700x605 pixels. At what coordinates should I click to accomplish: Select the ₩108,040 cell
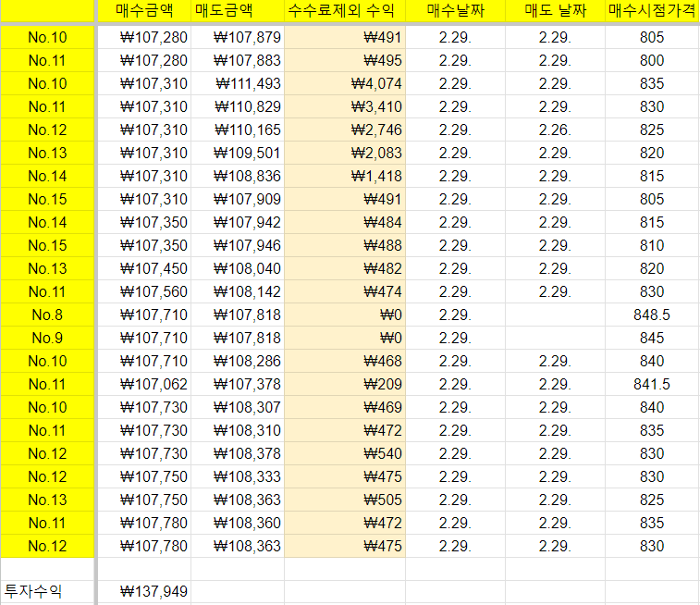(238, 268)
